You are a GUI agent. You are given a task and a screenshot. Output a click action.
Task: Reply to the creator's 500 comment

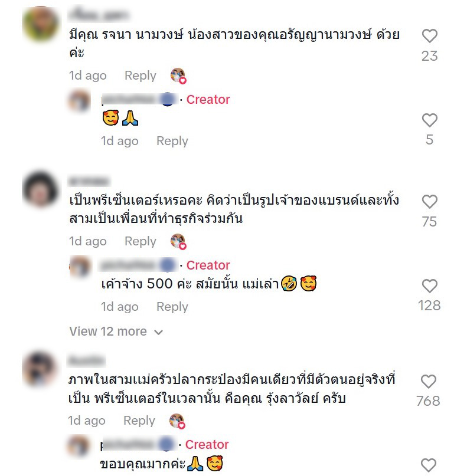(172, 307)
